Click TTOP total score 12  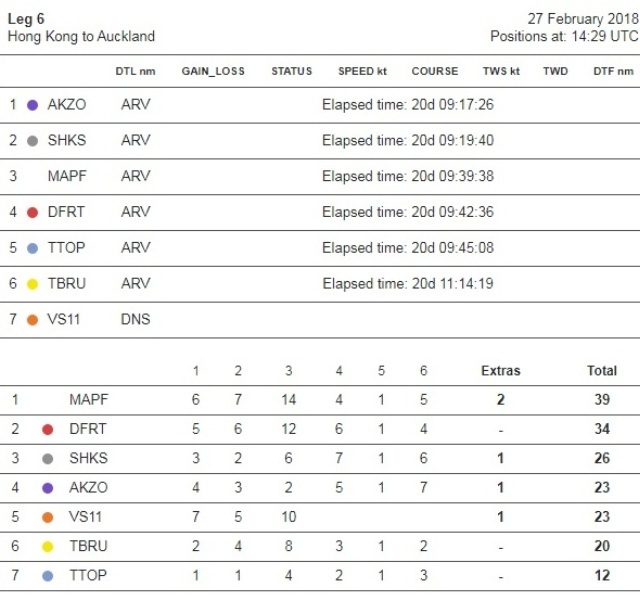click(x=601, y=576)
